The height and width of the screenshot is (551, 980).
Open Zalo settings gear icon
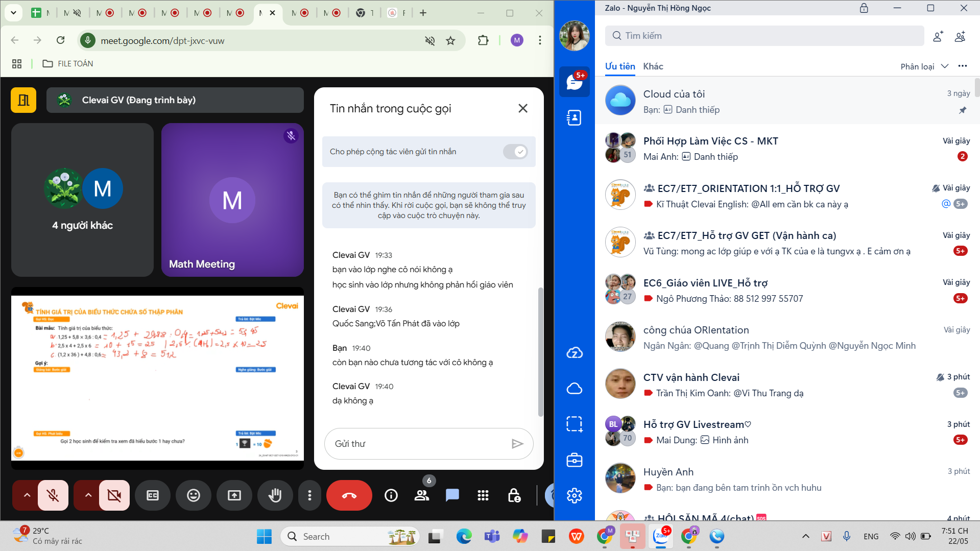click(575, 495)
